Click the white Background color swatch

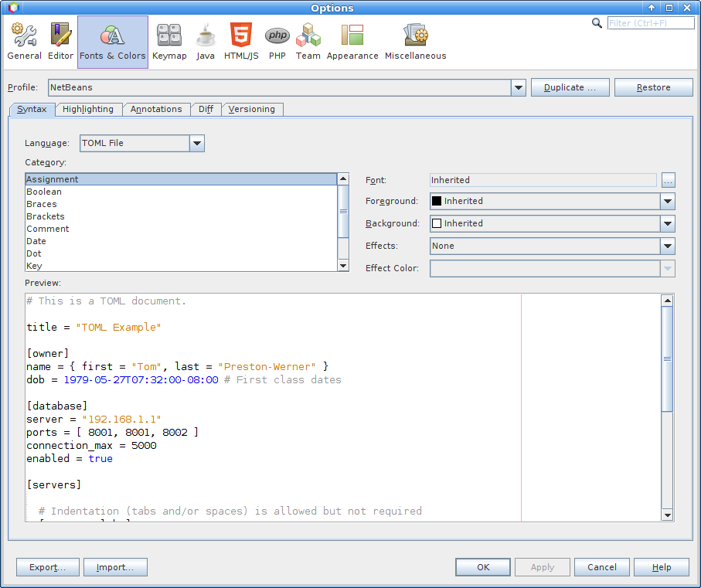437,224
